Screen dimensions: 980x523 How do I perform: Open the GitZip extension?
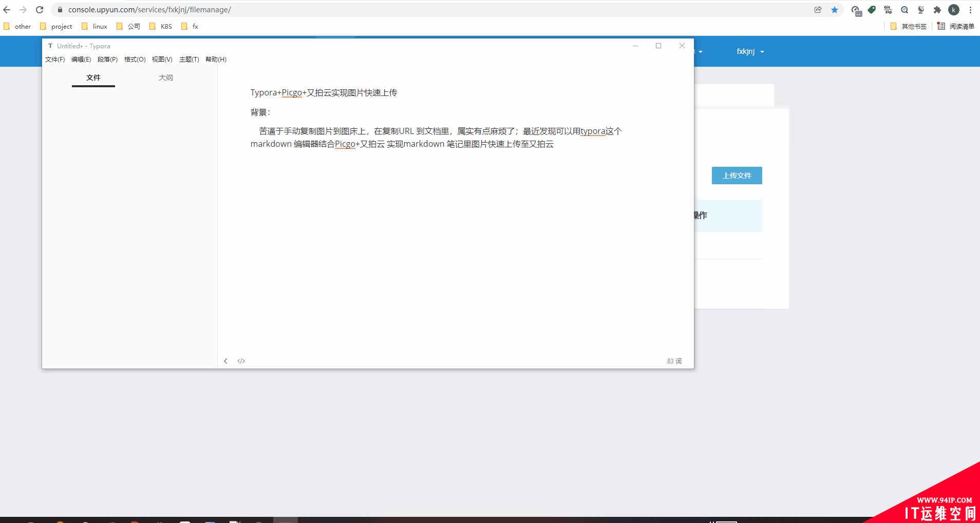pyautogui.click(x=888, y=10)
